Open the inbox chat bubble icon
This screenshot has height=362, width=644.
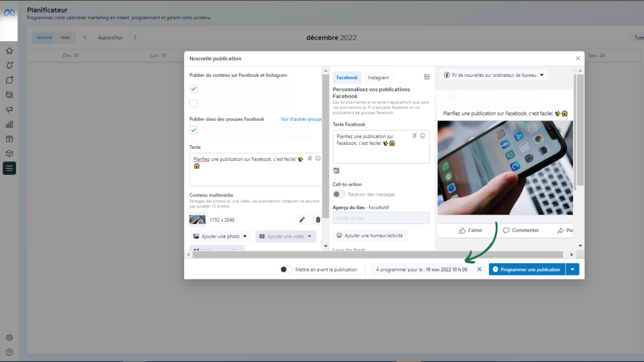(9, 80)
